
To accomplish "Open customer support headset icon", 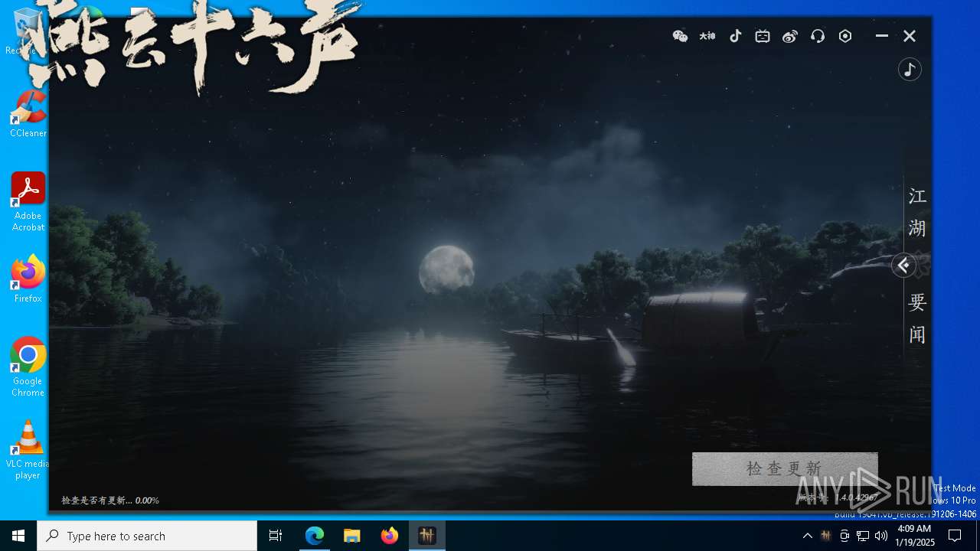I will [818, 36].
